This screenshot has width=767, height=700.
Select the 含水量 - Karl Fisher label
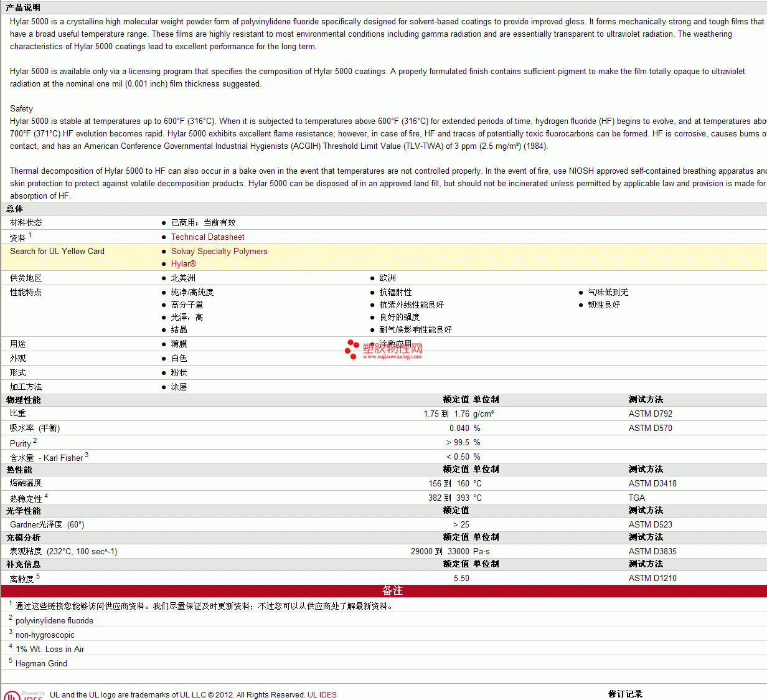click(x=46, y=458)
